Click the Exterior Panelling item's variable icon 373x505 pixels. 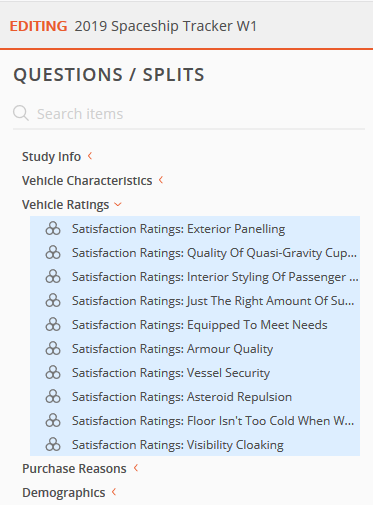click(x=53, y=229)
